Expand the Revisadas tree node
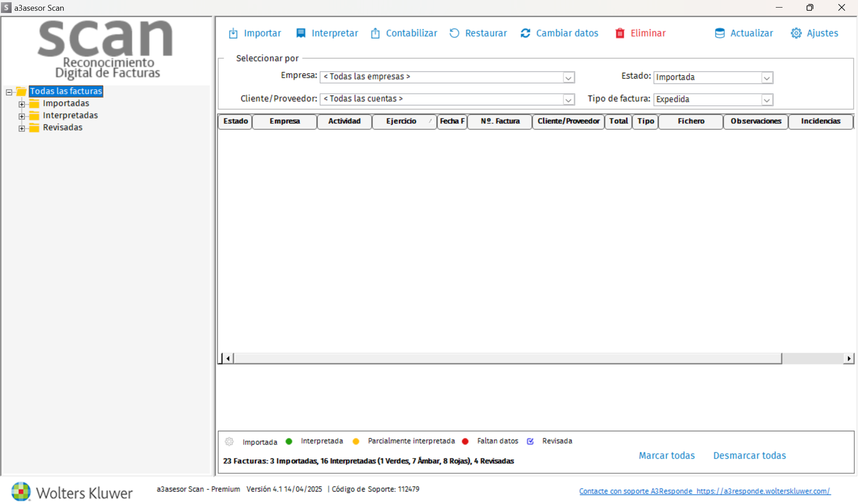The image size is (858, 504). coord(21,128)
